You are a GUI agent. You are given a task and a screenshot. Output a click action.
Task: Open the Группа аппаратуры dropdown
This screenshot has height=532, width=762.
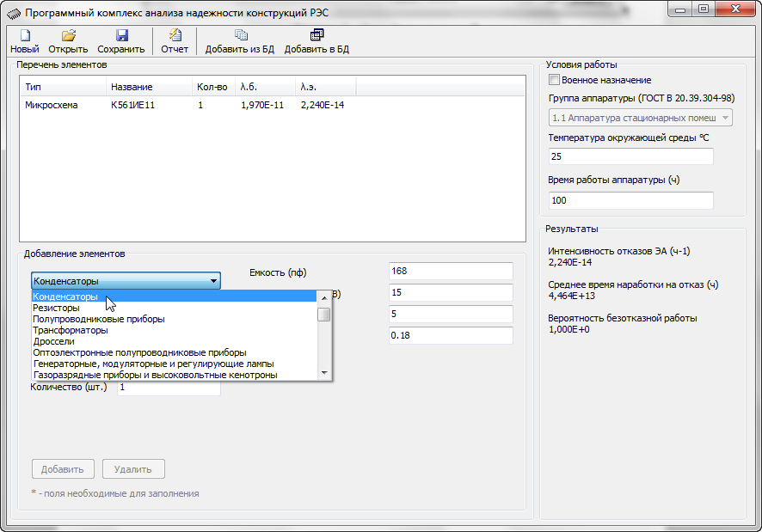click(x=641, y=118)
